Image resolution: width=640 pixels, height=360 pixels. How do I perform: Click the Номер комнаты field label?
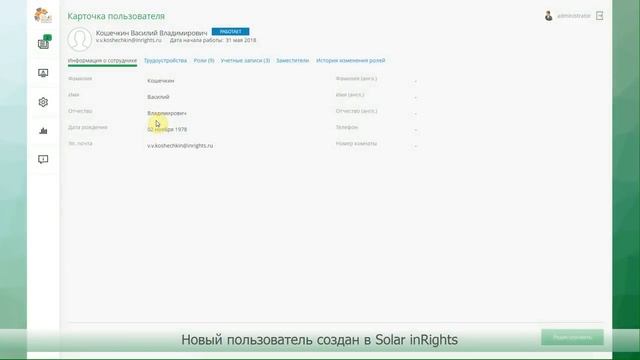(x=356, y=144)
